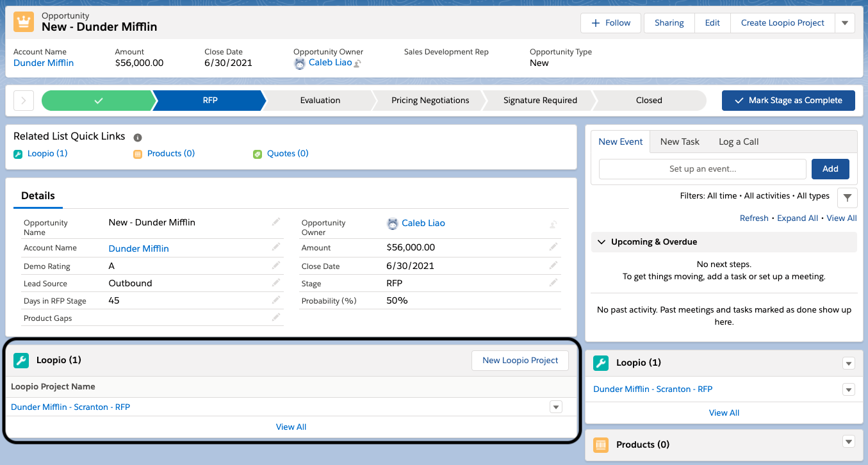Select the Evaluation stage on the sales path
868x465 pixels.
[x=320, y=100]
